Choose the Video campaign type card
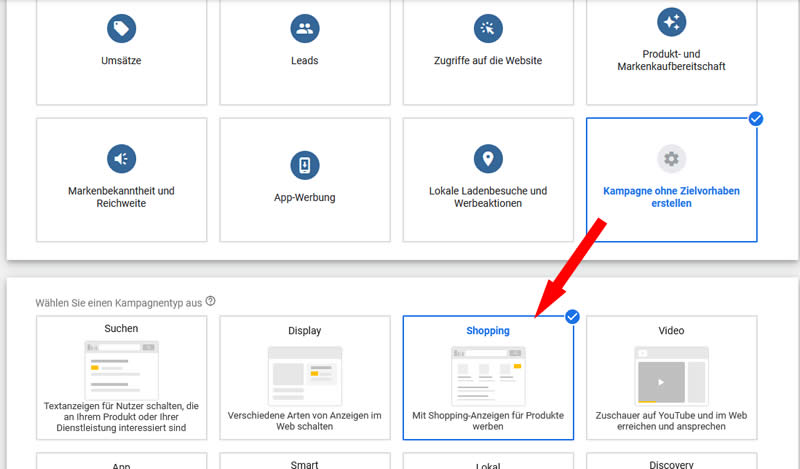800x469 pixels. pyautogui.click(x=671, y=378)
